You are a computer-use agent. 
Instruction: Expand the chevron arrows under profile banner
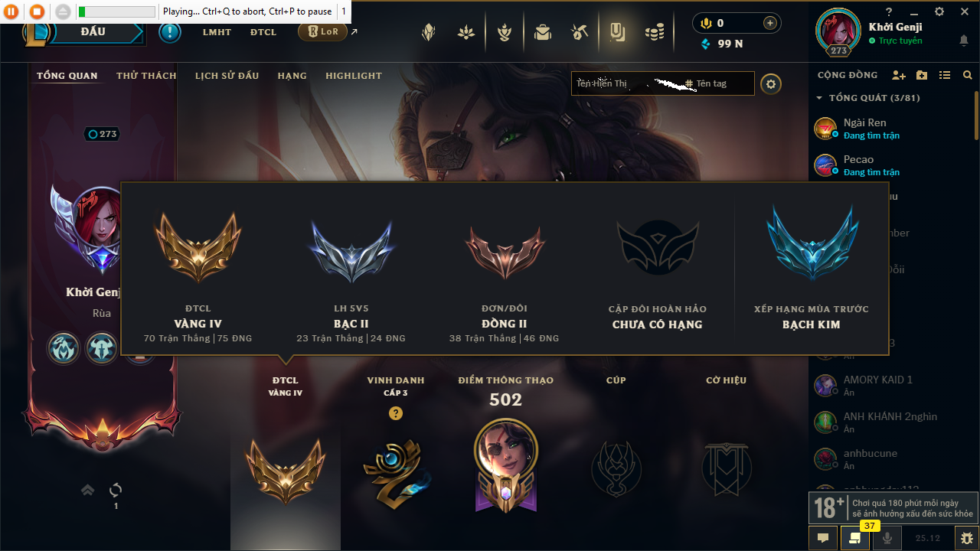pos(87,490)
